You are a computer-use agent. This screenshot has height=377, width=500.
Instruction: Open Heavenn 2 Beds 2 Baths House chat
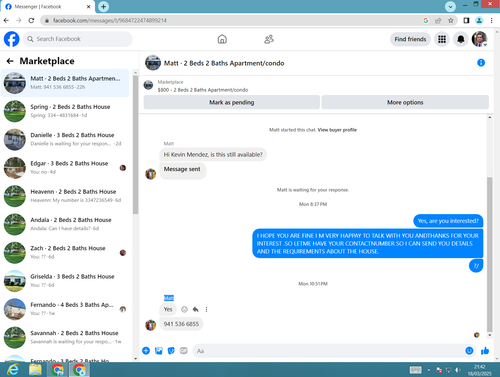pos(65,196)
